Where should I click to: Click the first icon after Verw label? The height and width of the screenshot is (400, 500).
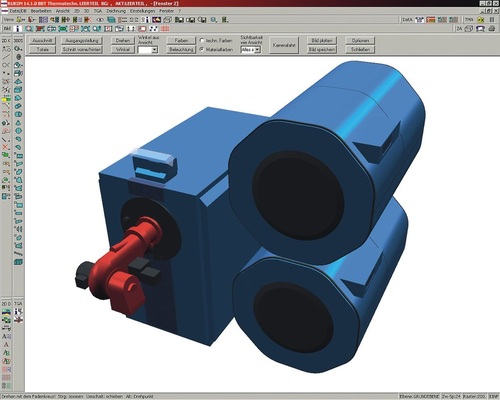[20, 20]
